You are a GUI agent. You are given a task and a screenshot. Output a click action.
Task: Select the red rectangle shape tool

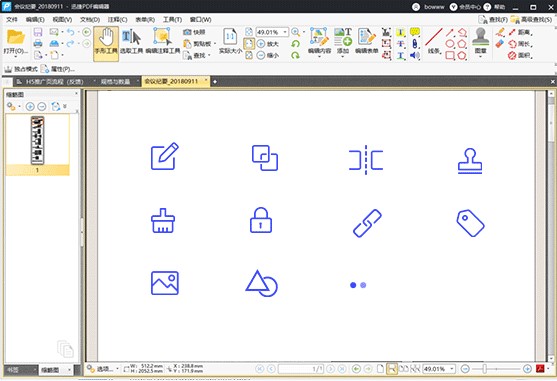point(450,55)
